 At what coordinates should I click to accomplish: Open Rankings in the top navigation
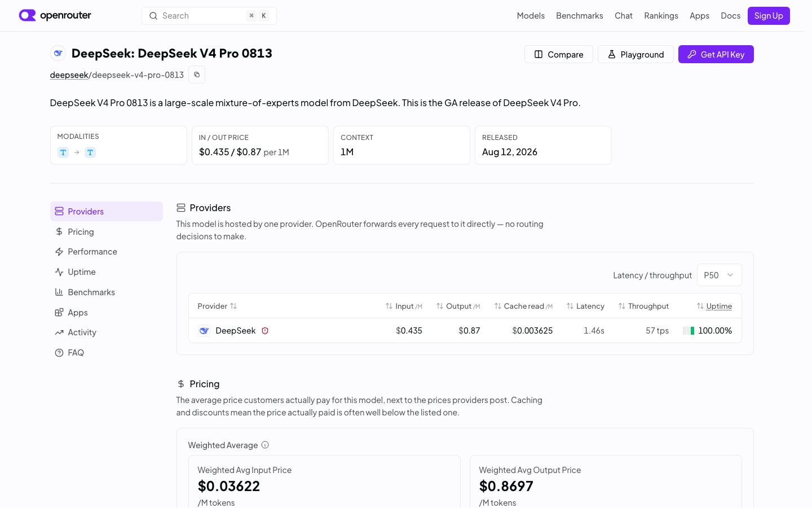[x=661, y=16]
